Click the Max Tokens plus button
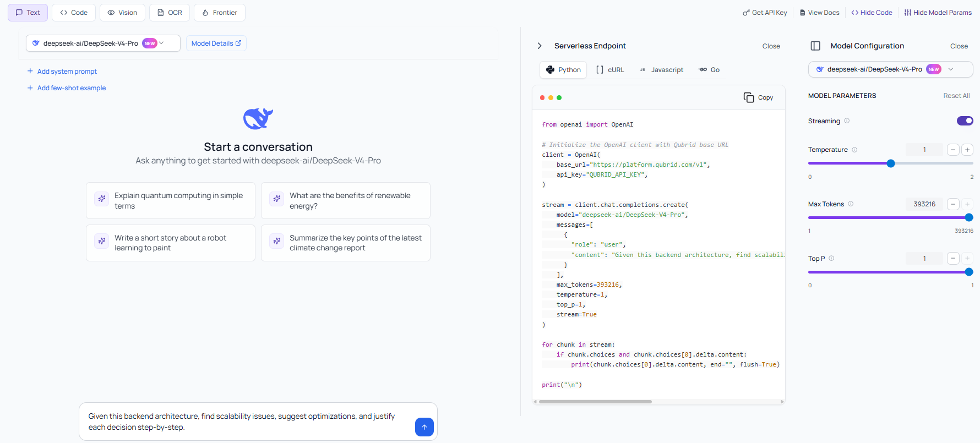The image size is (980, 443). tap(967, 204)
